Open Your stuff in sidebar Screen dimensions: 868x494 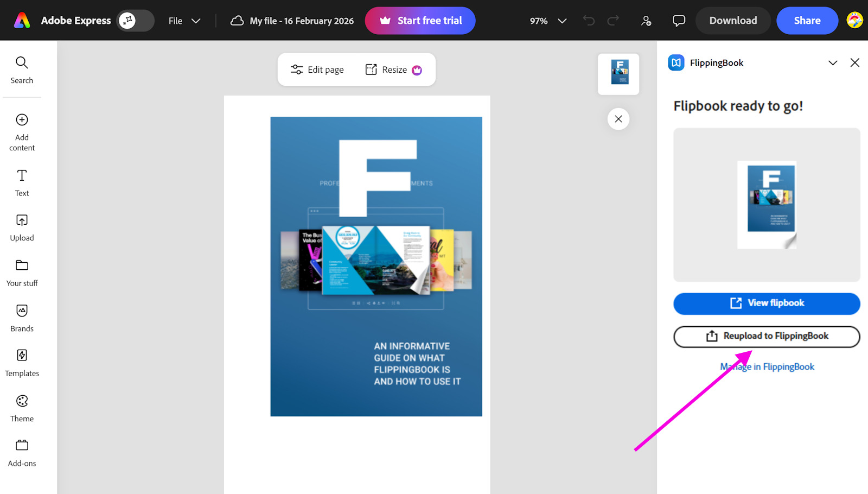pyautogui.click(x=22, y=273)
